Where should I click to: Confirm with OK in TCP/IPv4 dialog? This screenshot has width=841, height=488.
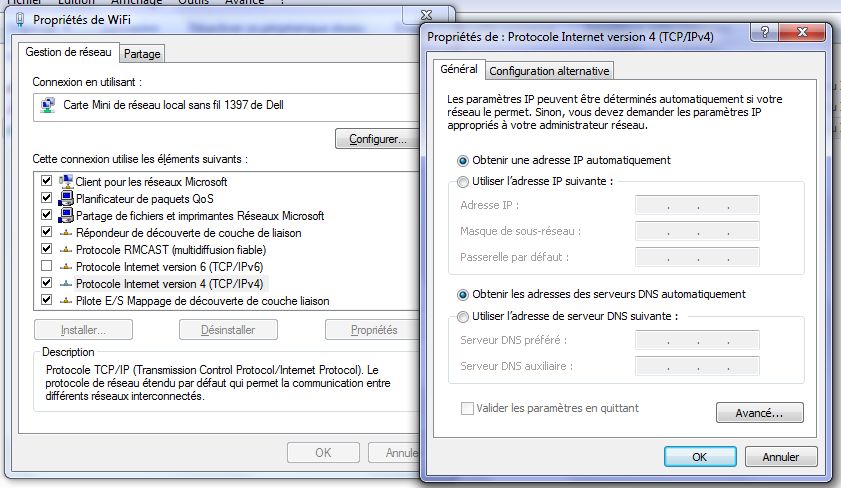(700, 457)
